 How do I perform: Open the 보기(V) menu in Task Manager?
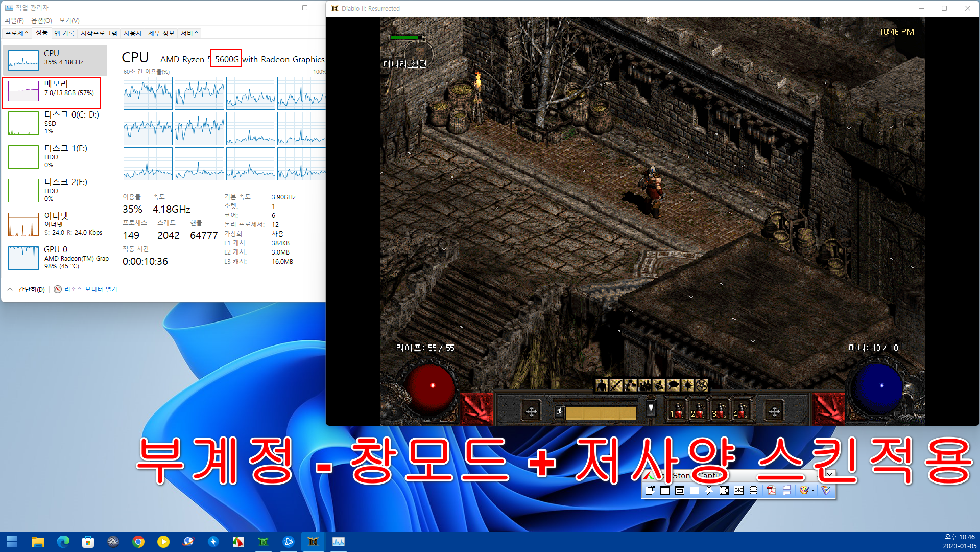(69, 20)
